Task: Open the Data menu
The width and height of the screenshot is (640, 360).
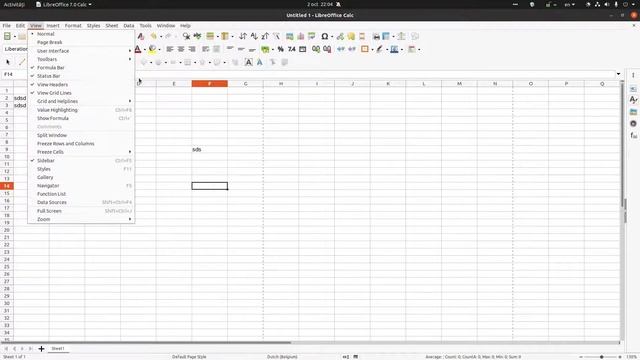Action: [129, 25]
